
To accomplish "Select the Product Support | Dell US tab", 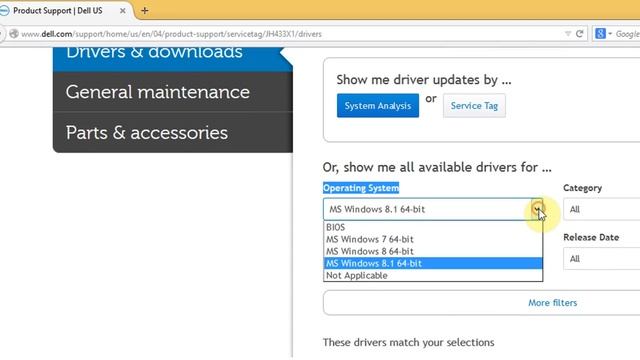I will click(58, 11).
